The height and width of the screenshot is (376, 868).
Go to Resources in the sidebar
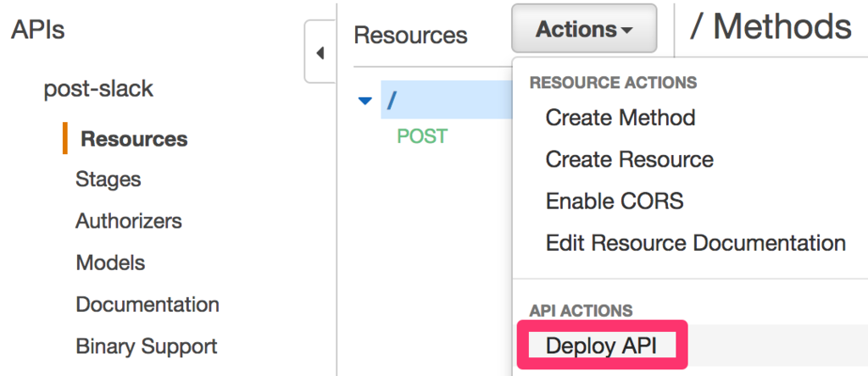coord(134,139)
